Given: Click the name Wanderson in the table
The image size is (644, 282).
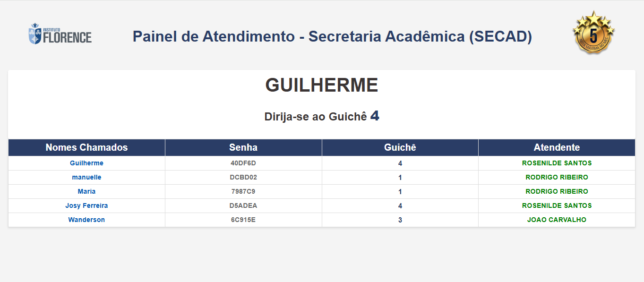Looking at the screenshot, I should point(86,220).
